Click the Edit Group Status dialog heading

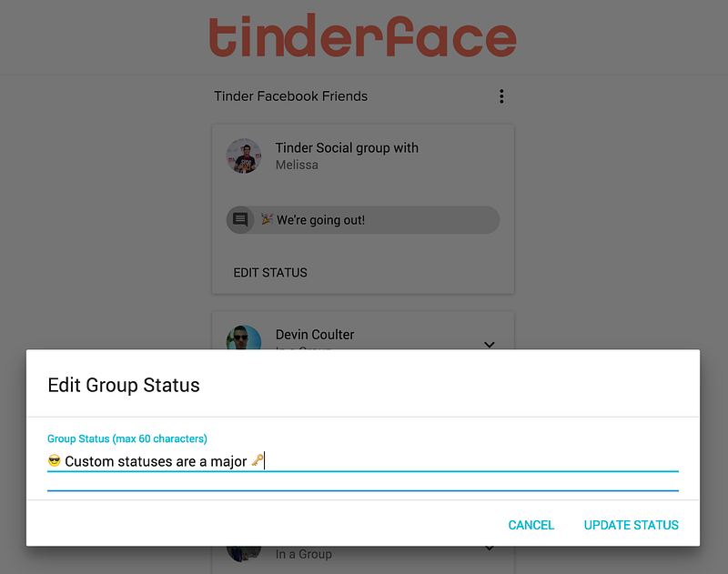tap(124, 385)
